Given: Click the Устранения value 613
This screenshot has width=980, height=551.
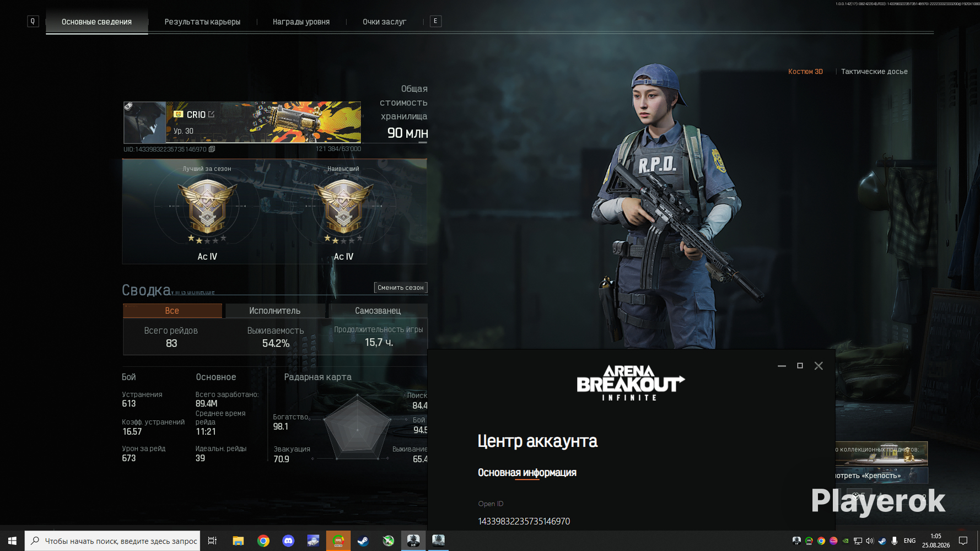Looking at the screenshot, I should click(x=128, y=404).
